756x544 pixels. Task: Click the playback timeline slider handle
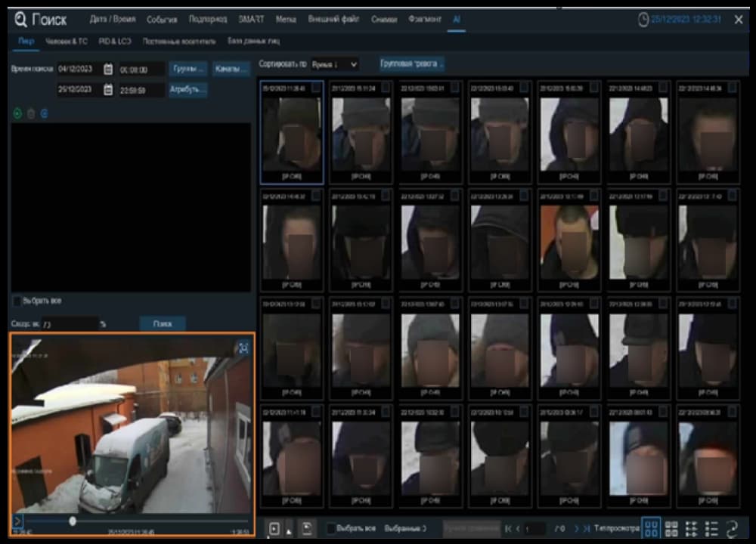[x=73, y=521]
